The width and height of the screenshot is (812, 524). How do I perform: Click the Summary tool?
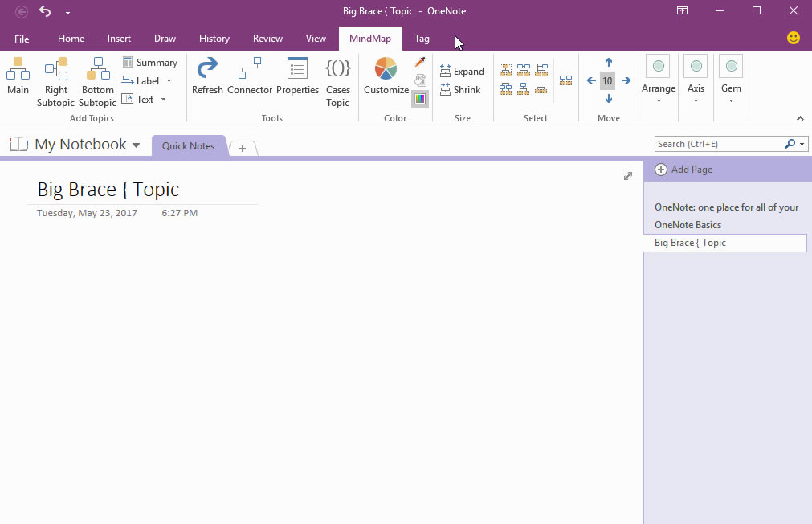tap(151, 62)
